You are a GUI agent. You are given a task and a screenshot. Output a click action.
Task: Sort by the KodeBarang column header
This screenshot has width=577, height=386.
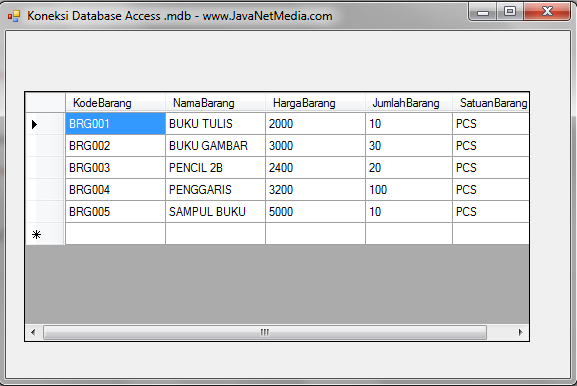[x=116, y=103]
